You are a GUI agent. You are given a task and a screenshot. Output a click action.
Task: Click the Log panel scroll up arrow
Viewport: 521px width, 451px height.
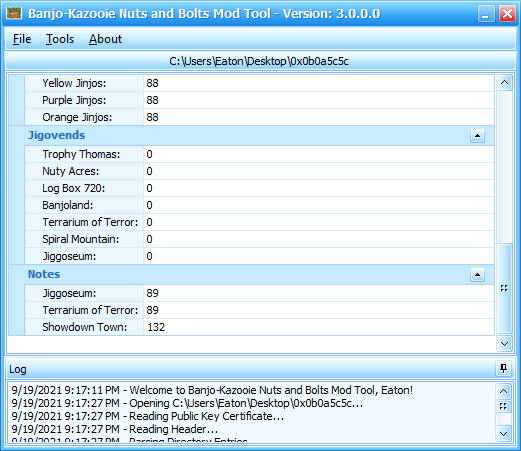pyautogui.click(x=503, y=391)
